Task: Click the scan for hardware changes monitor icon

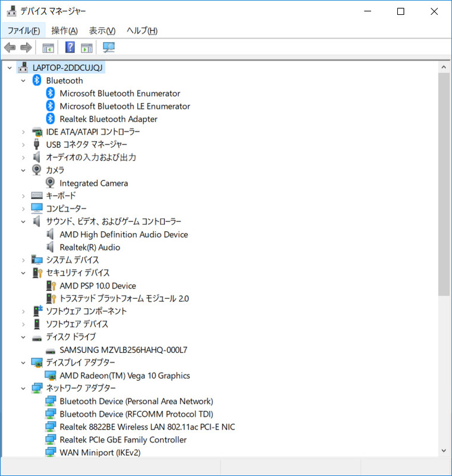Action: click(x=109, y=48)
